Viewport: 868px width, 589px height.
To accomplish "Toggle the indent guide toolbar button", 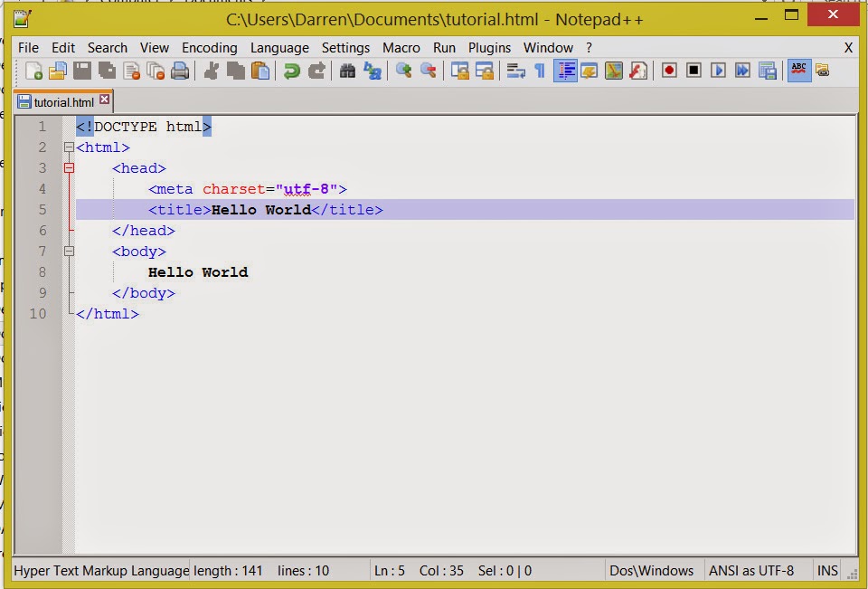I will point(565,71).
